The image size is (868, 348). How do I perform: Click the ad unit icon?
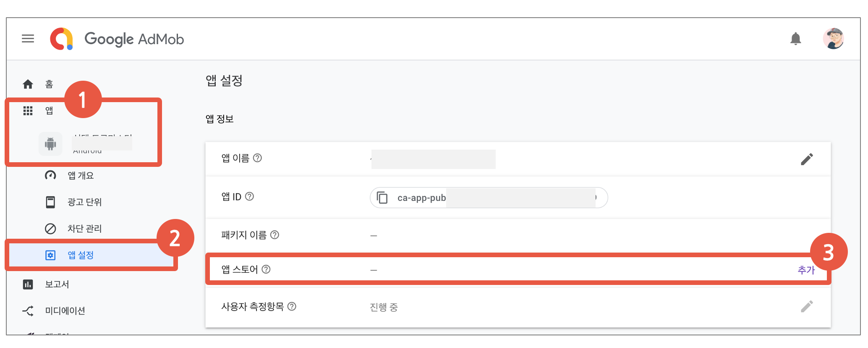50,202
